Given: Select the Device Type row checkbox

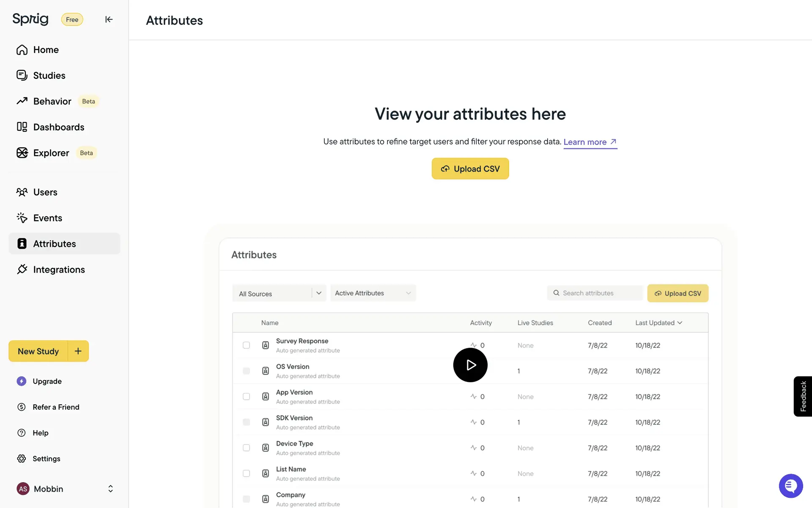Looking at the screenshot, I should click(246, 448).
